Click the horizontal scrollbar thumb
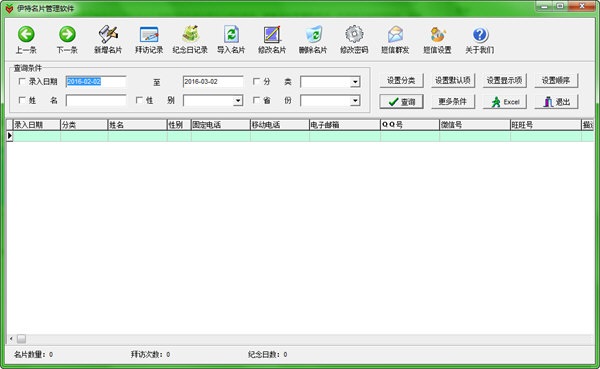Image resolution: width=600 pixels, height=369 pixels. 21,339
